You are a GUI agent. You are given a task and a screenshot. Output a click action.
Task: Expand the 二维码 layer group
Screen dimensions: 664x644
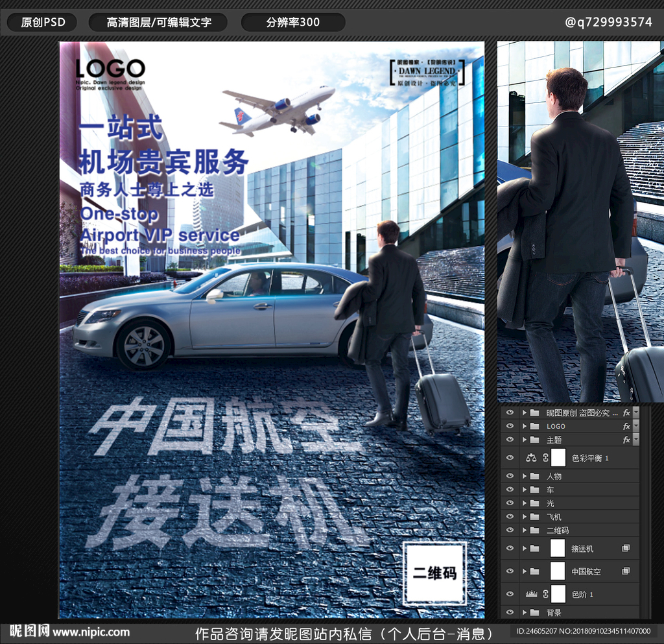point(525,531)
